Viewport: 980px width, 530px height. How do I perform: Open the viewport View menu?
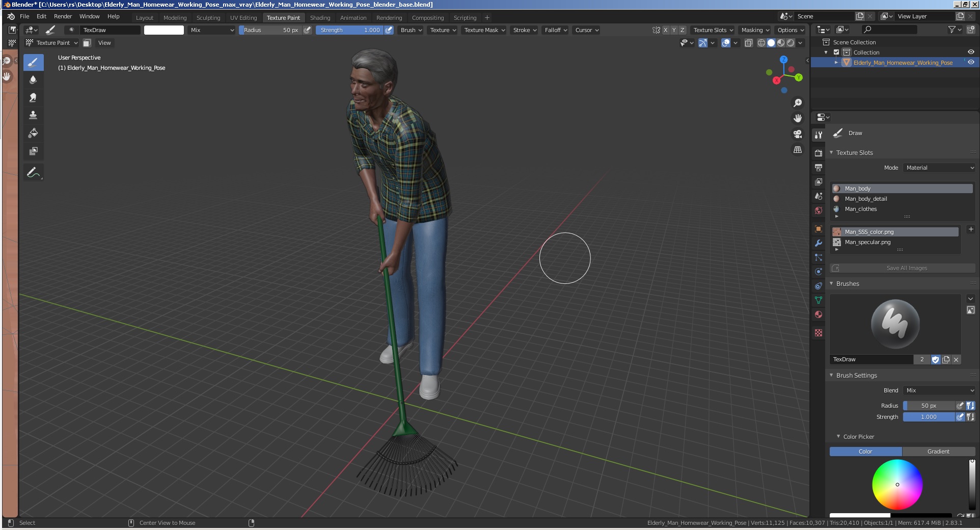point(104,43)
